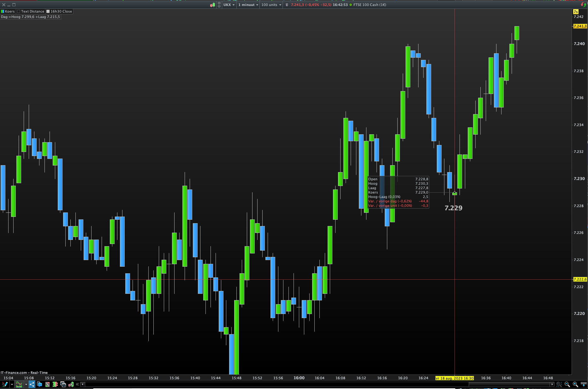The image size is (588, 389).
Task: Toggle the chart link group icon
Action: [219, 5]
